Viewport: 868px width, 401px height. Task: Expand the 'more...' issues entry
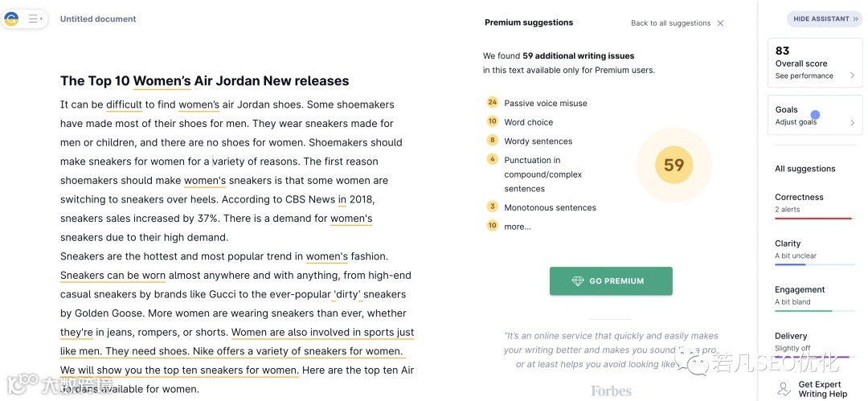[517, 227]
